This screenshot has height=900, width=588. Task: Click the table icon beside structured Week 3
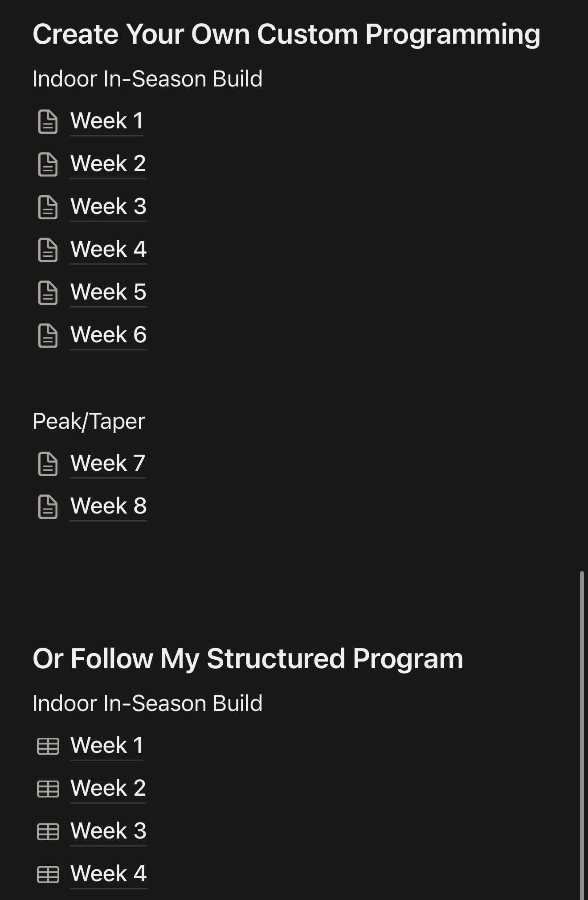point(48,832)
